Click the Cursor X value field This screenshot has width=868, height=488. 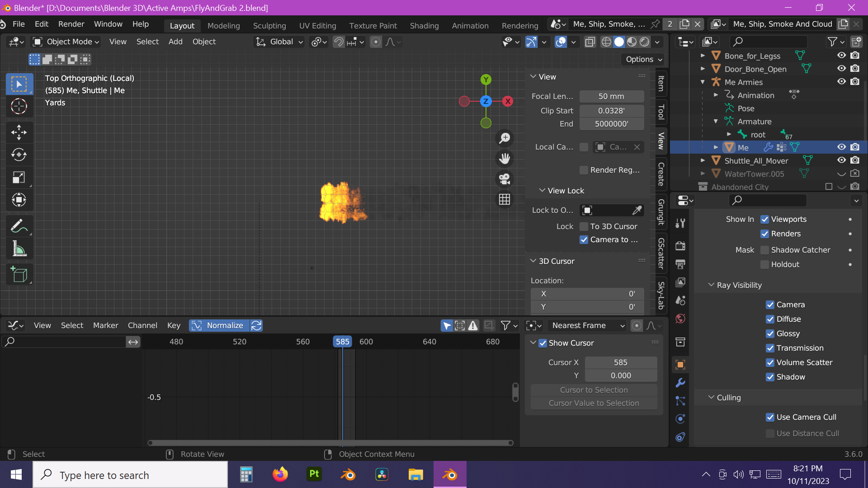tap(620, 362)
